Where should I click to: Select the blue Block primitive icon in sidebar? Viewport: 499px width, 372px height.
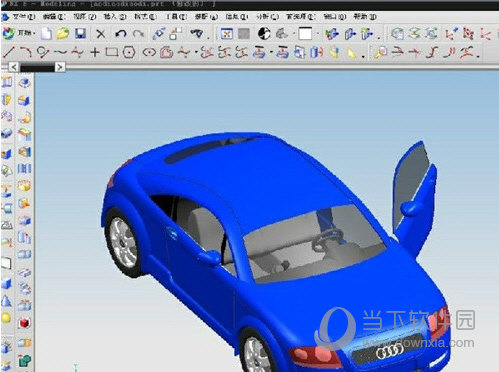point(6,284)
